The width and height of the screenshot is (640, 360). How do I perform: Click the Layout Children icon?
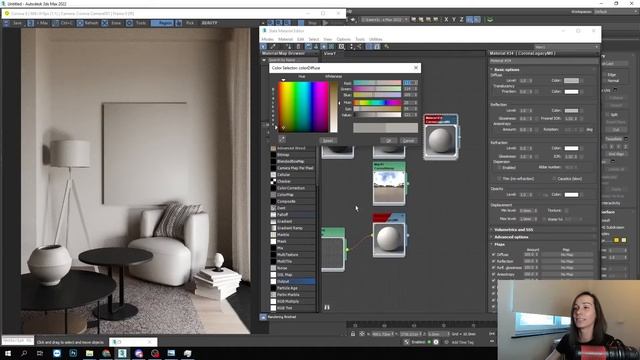(x=359, y=47)
